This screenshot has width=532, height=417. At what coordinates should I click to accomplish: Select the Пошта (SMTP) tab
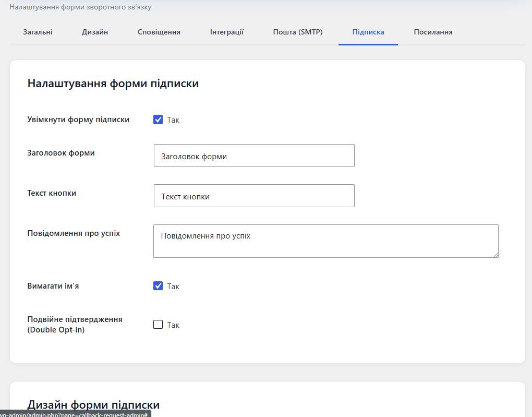coord(297,32)
